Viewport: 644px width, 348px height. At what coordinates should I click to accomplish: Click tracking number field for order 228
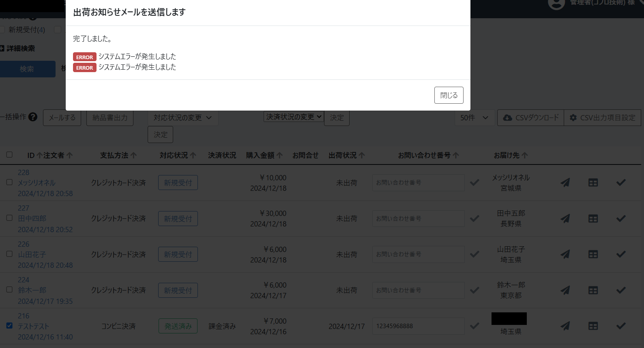[x=419, y=183]
